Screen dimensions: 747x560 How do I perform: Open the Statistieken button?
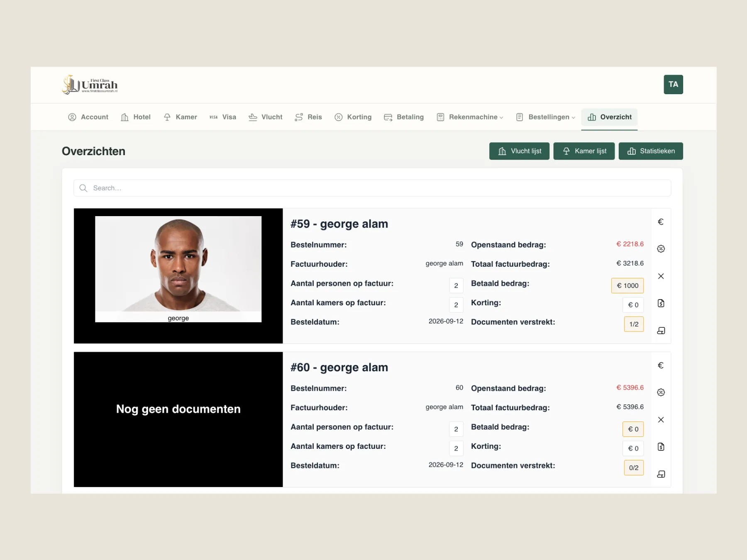(651, 151)
